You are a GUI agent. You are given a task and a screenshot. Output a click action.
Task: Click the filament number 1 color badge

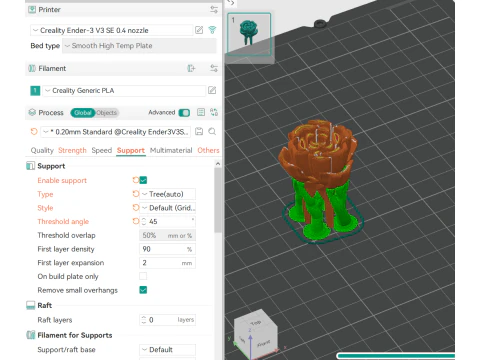(x=35, y=91)
